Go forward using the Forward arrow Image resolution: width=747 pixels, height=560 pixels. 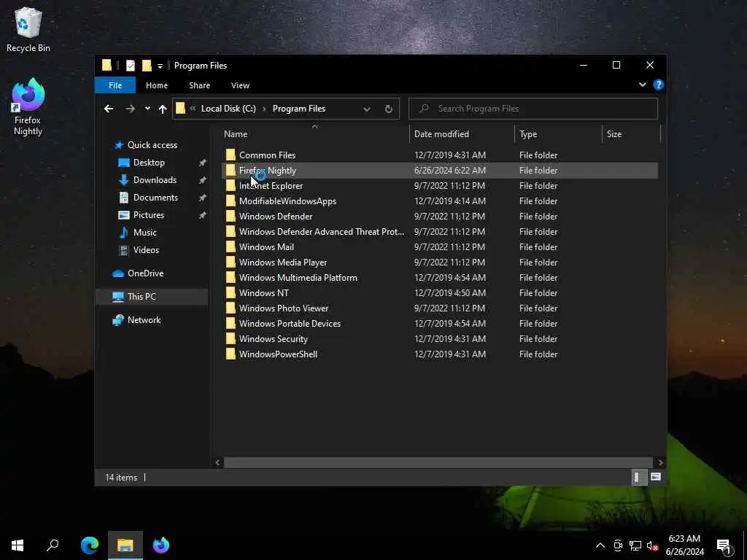tap(130, 109)
